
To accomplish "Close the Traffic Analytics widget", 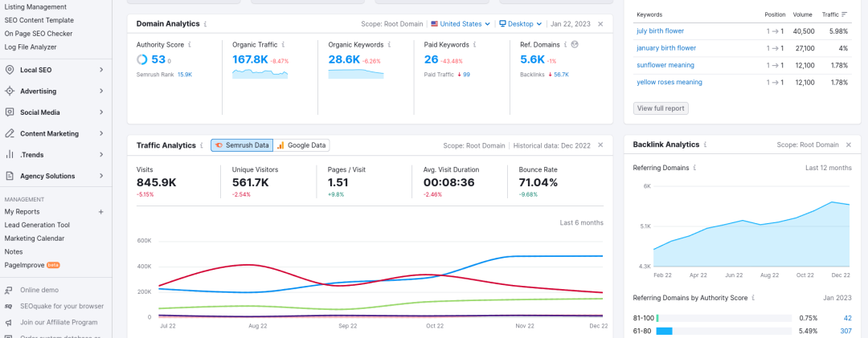I will click(600, 145).
